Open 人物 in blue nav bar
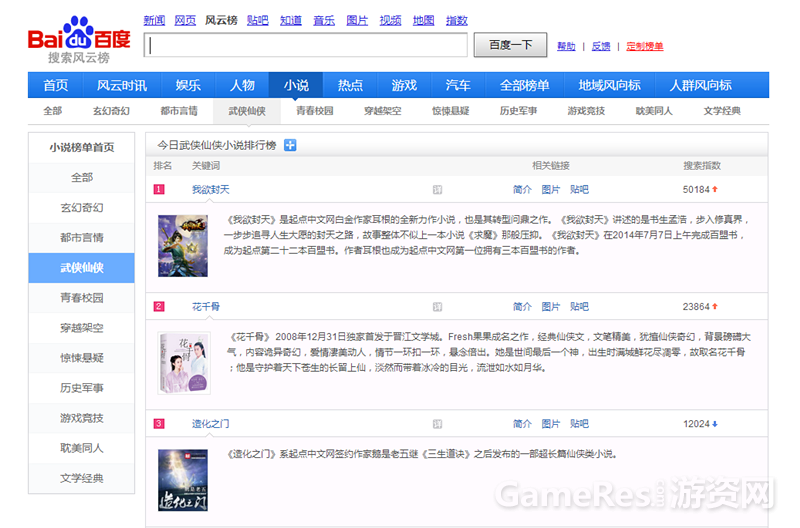The image size is (800, 528). (x=242, y=85)
